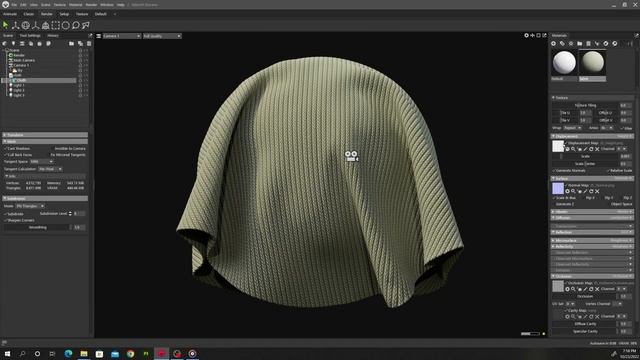This screenshot has width=640, height=360.
Task: Delete material trash icon
Action: pyautogui.click(x=588, y=43)
